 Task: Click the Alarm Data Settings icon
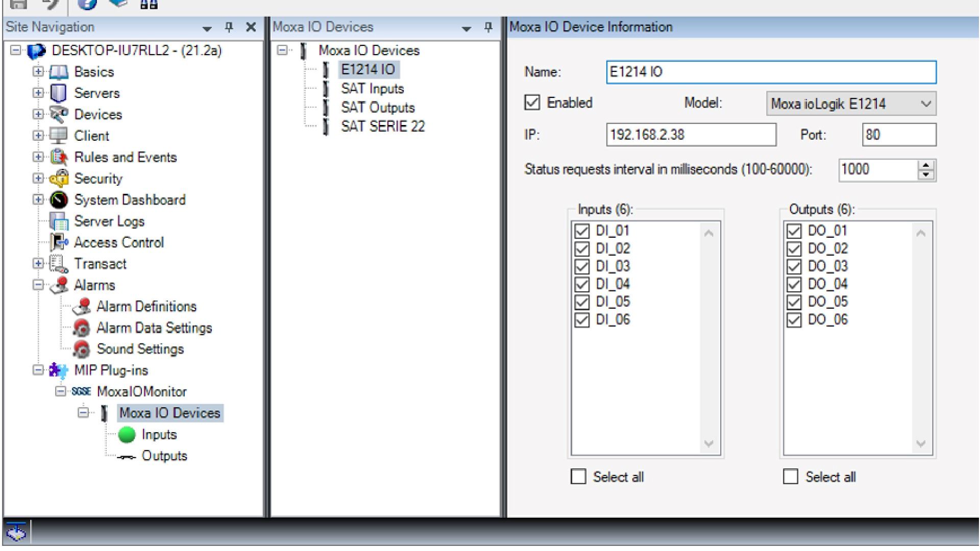click(x=82, y=328)
